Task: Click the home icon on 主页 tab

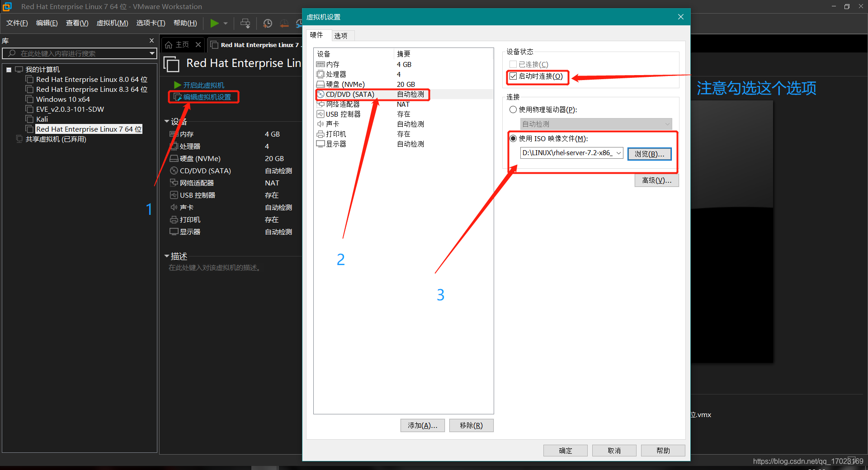Action: pyautogui.click(x=169, y=45)
